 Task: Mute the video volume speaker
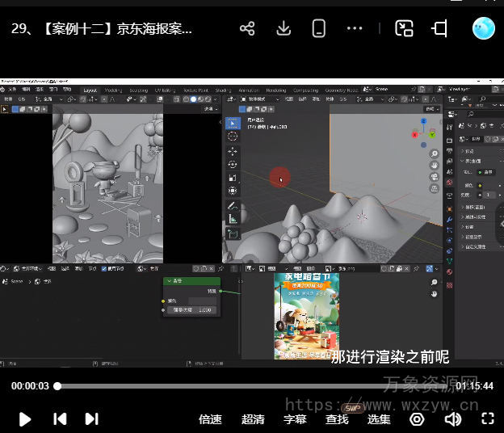pos(453,418)
